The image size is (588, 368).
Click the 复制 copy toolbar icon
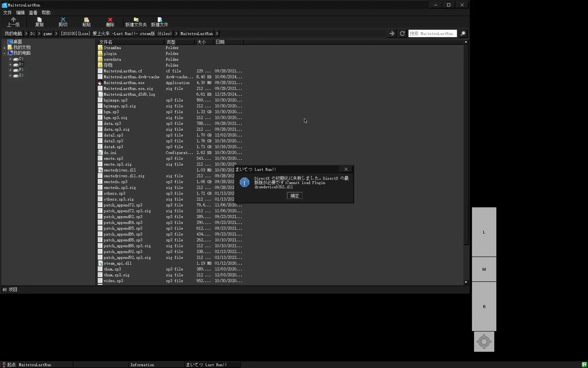coord(39,22)
